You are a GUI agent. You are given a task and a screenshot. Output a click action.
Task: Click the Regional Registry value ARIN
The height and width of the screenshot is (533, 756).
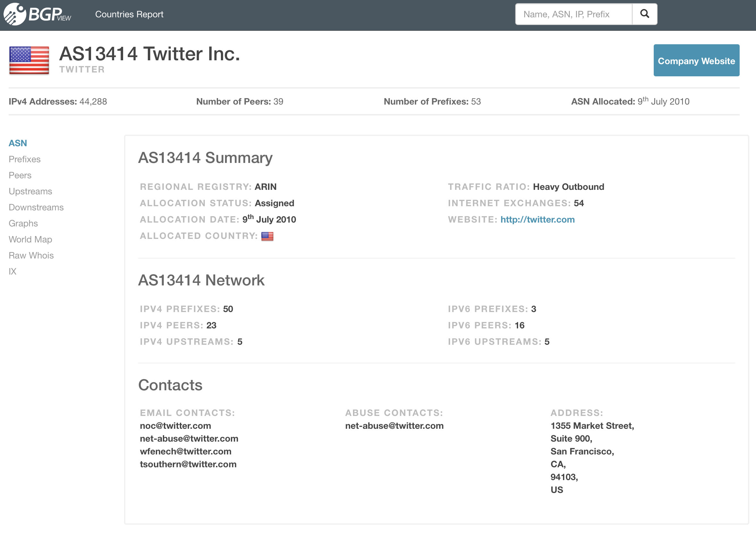click(x=265, y=187)
